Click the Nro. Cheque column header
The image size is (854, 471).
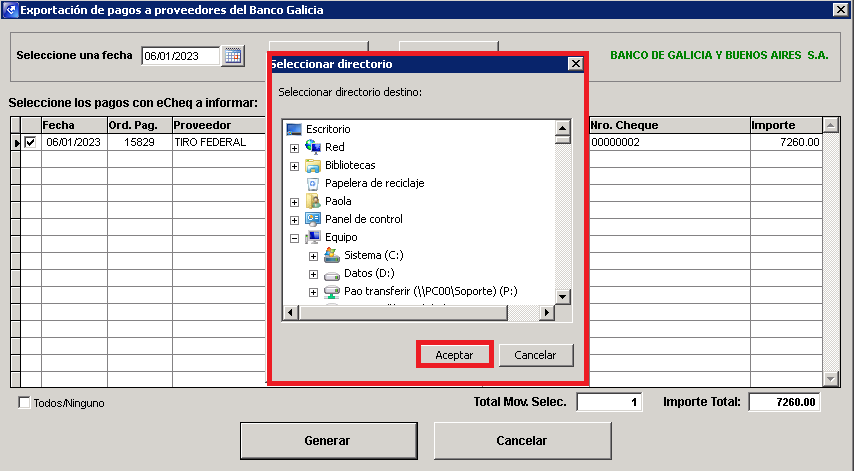[669, 125]
